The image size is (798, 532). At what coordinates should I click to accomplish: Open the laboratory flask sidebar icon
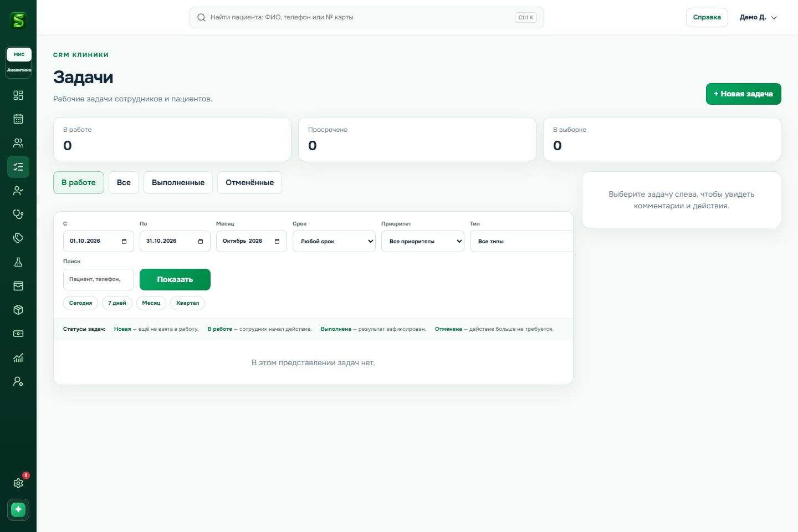coord(18,262)
